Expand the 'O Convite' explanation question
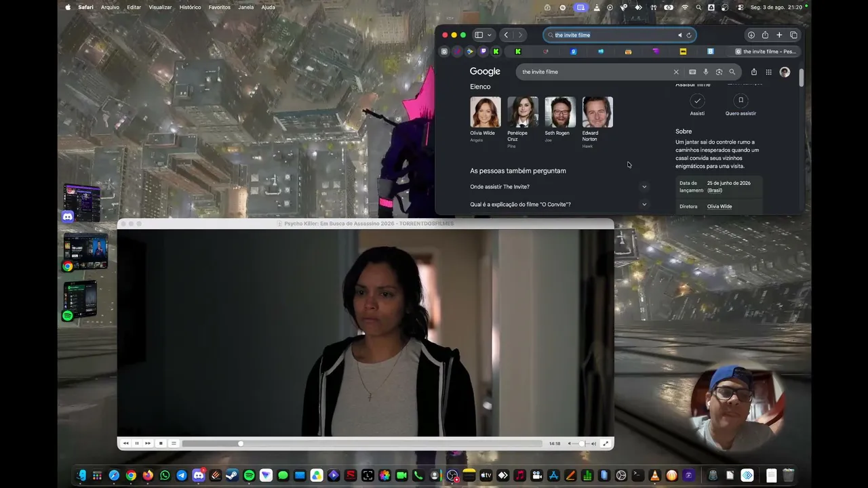Viewport: 868px width, 488px height. coord(559,204)
